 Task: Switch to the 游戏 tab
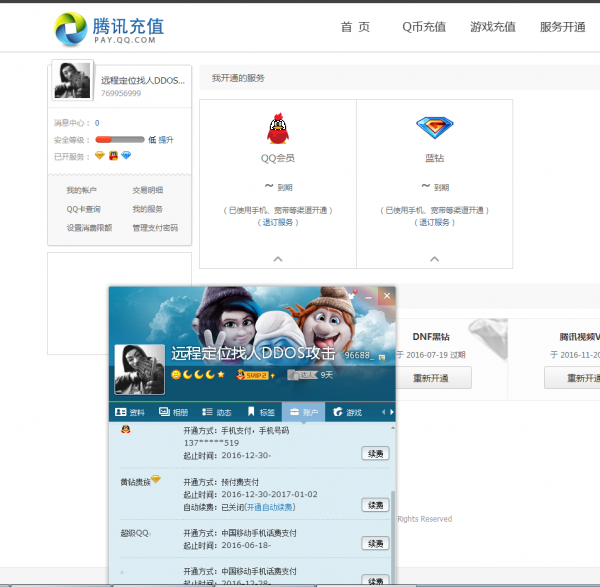347,412
